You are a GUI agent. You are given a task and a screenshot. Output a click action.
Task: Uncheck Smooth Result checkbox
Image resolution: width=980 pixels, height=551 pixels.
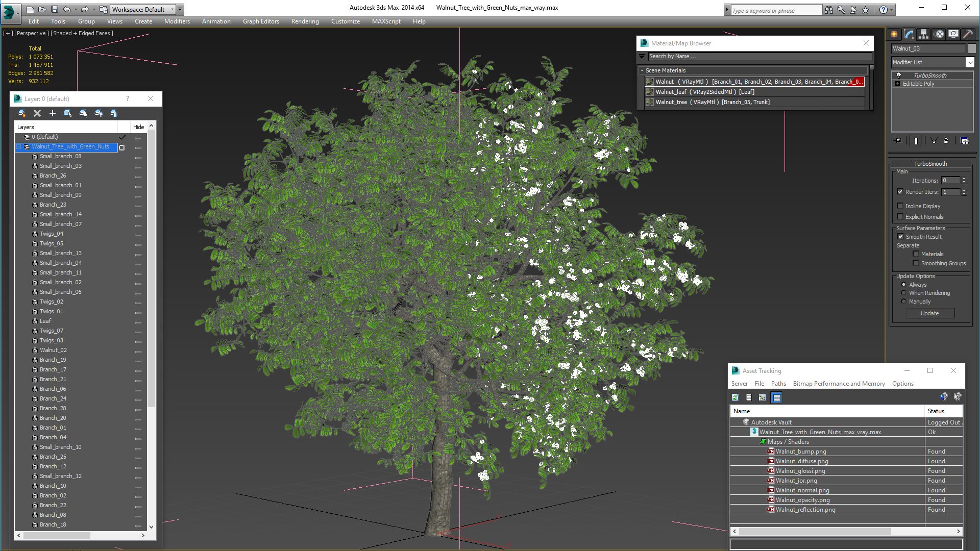point(900,237)
